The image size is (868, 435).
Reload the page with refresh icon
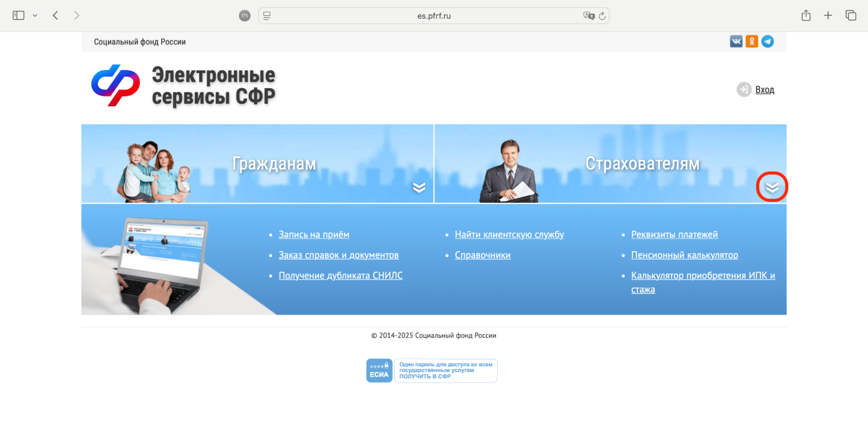(x=602, y=16)
